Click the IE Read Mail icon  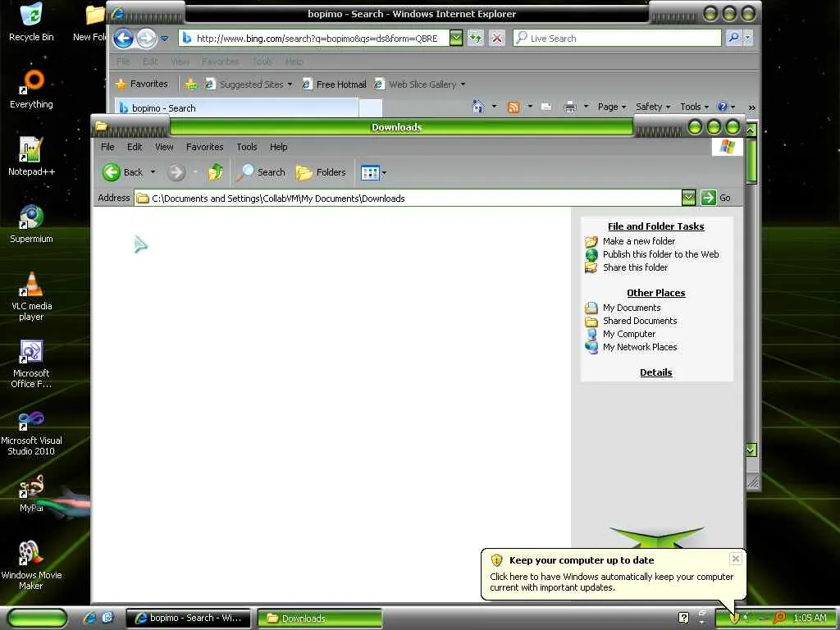tap(546, 107)
